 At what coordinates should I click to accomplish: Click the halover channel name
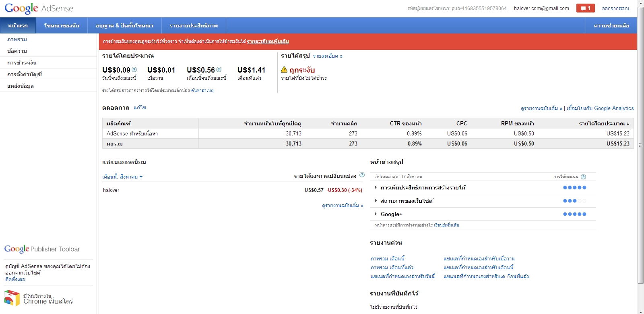tap(111, 190)
